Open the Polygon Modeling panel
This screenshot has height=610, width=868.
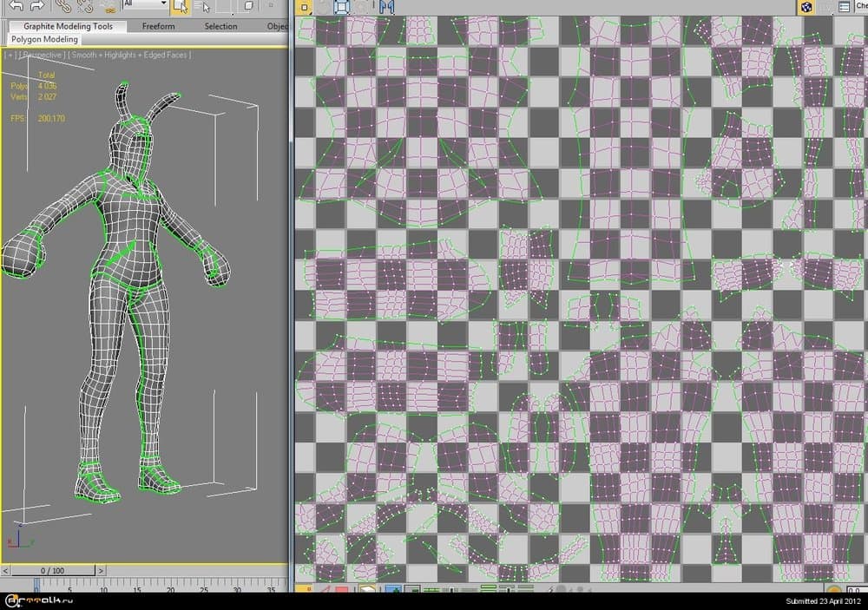(x=44, y=39)
